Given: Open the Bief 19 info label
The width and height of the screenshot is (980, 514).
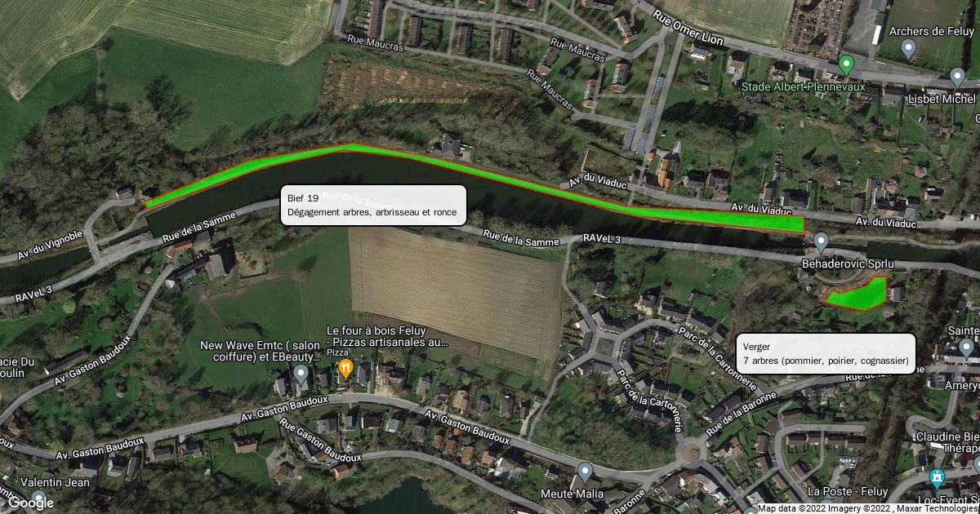Looking at the screenshot, I should pyautogui.click(x=374, y=206).
